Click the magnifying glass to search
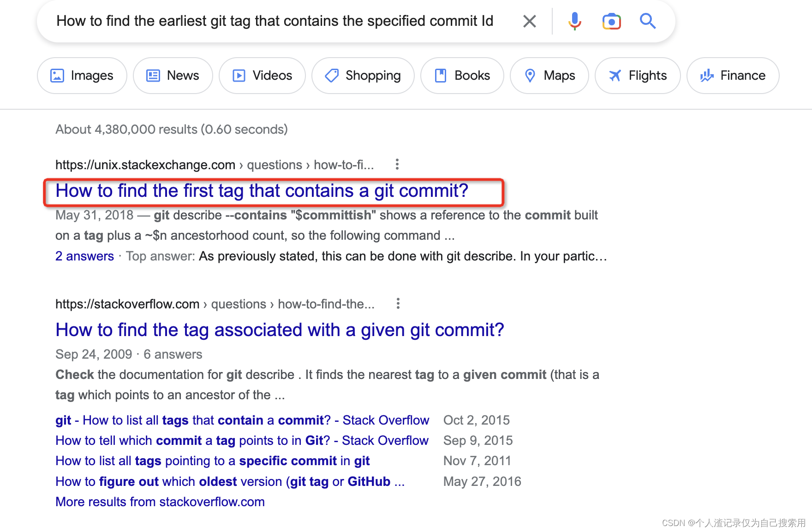The image size is (812, 532). 648,21
